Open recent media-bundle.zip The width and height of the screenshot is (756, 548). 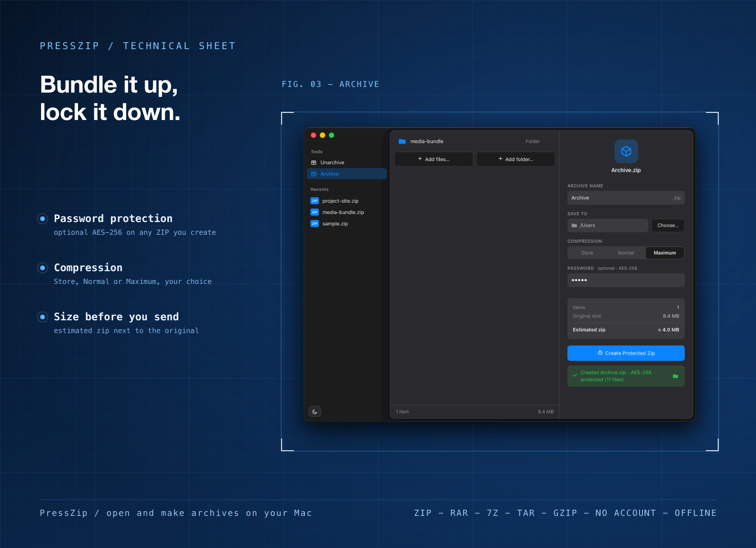(x=347, y=212)
